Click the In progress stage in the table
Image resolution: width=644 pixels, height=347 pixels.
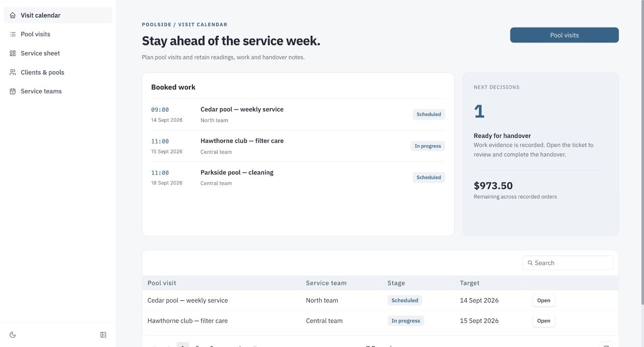tap(406, 321)
